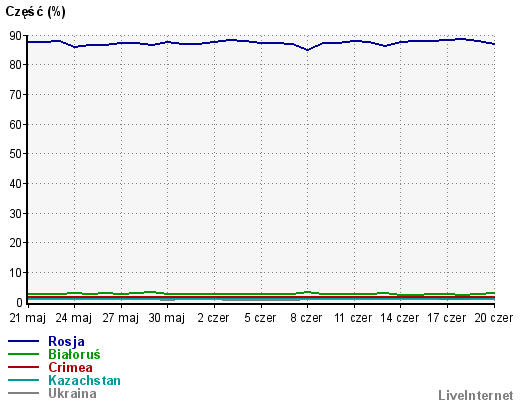Click the Ukraina legend label
Screen dimensions: 520x405
(x=72, y=393)
